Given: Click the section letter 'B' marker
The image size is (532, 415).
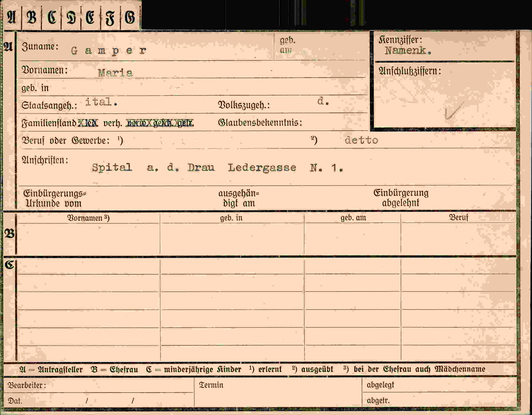Looking at the screenshot, I should pos(10,234).
